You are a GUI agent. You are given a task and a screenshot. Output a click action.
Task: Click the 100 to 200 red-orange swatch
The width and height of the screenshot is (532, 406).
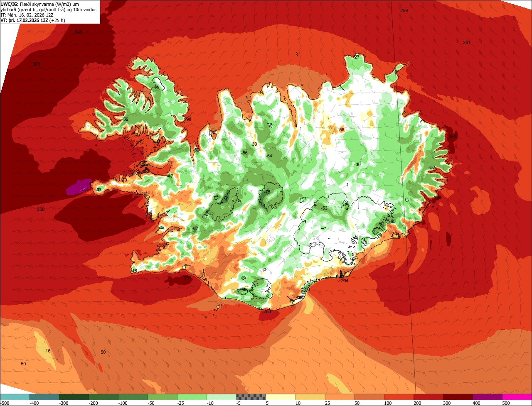(x=399, y=397)
